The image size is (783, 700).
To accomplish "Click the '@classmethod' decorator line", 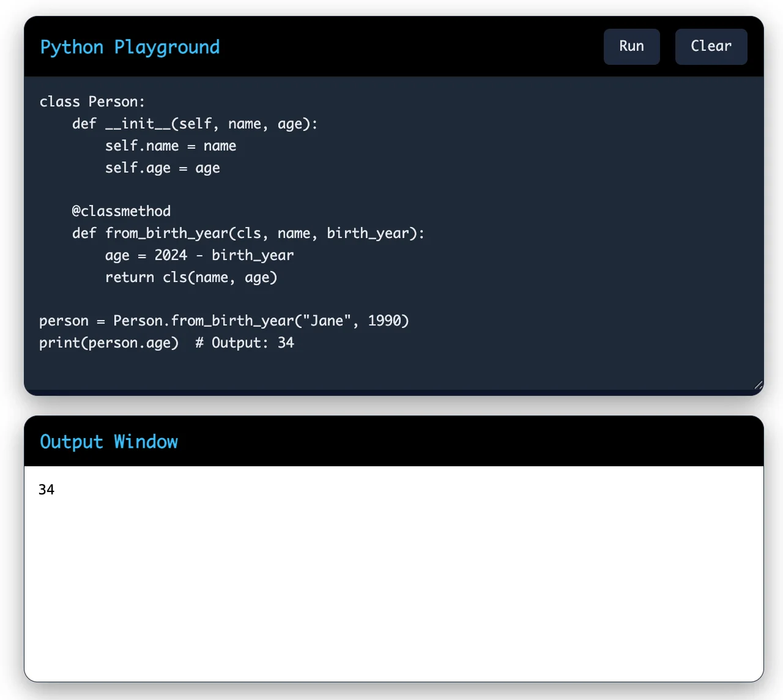I will (122, 211).
